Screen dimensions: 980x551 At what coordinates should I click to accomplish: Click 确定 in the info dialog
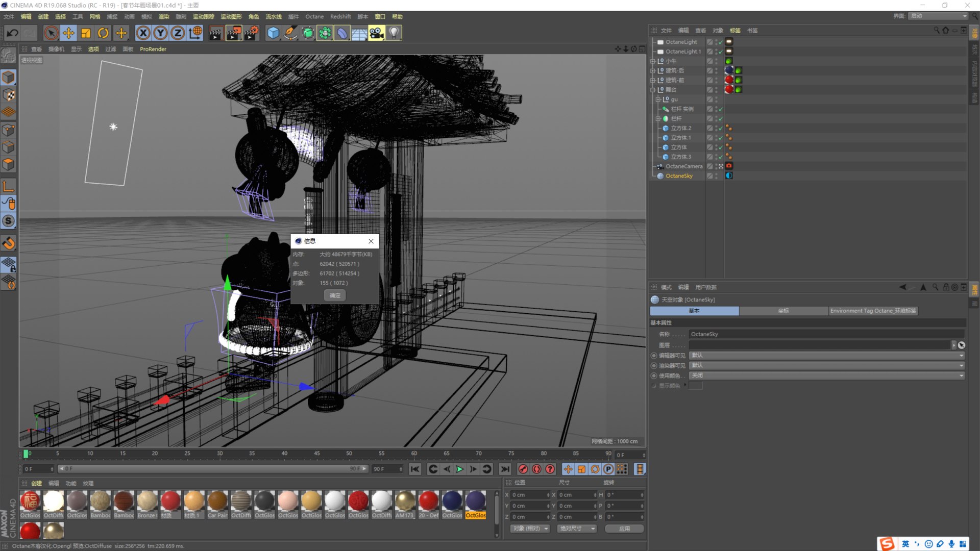tap(335, 295)
